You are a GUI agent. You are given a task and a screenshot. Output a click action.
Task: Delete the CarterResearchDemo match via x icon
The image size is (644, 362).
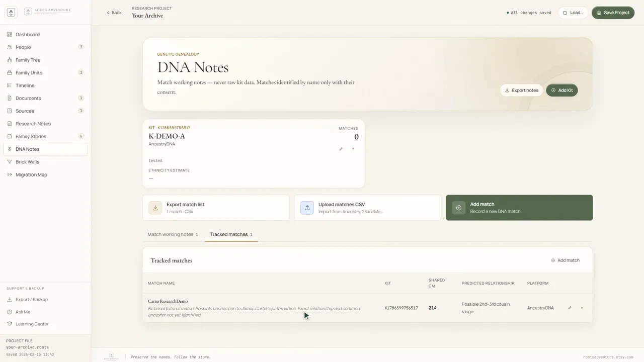tap(582, 308)
